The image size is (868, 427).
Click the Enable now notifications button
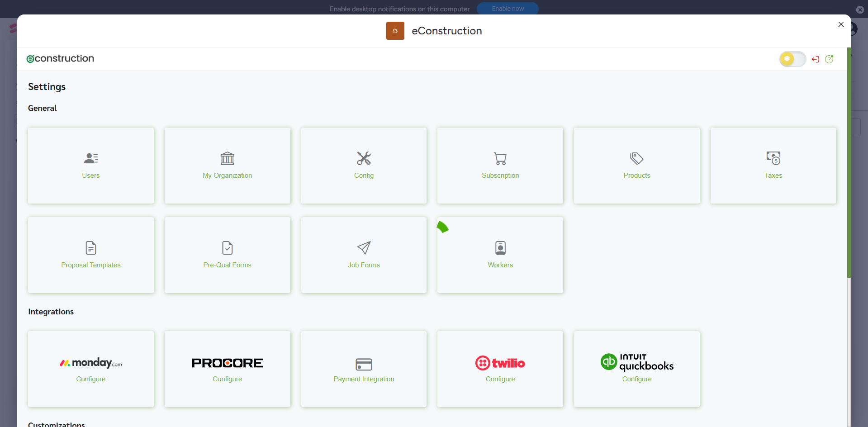tap(508, 9)
